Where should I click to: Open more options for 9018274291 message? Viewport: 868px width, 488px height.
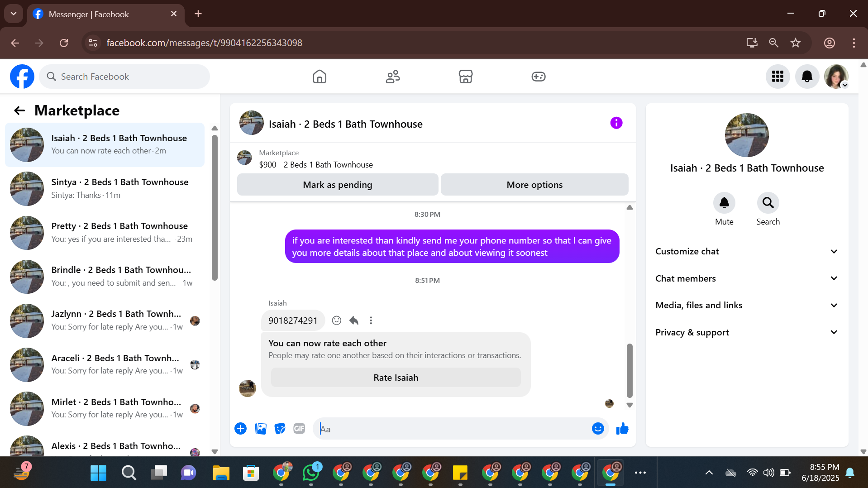(371, 321)
